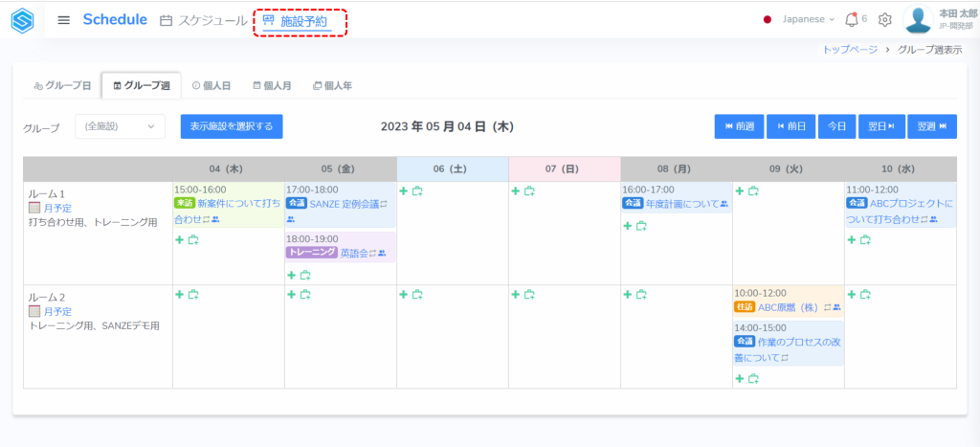
Task: Click the トップページ breadcrumb link
Action: click(850, 50)
